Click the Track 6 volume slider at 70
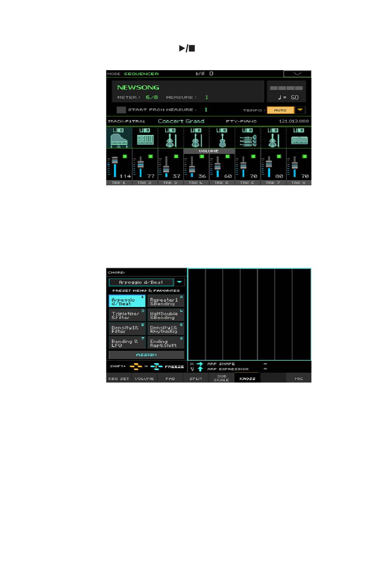This screenshot has width=392, height=567. tap(243, 166)
